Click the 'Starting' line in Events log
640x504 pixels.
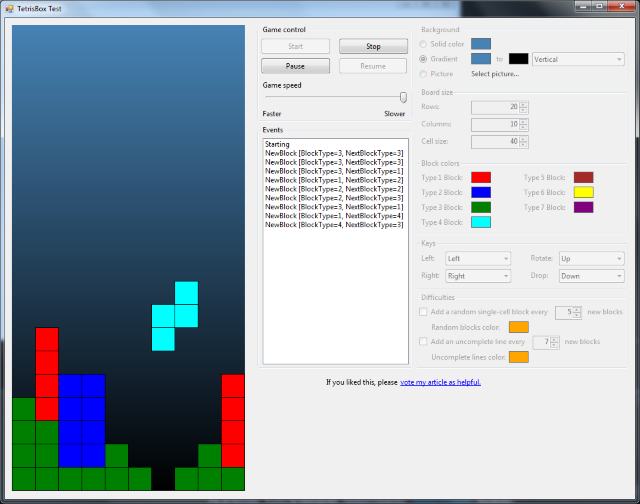(277, 144)
